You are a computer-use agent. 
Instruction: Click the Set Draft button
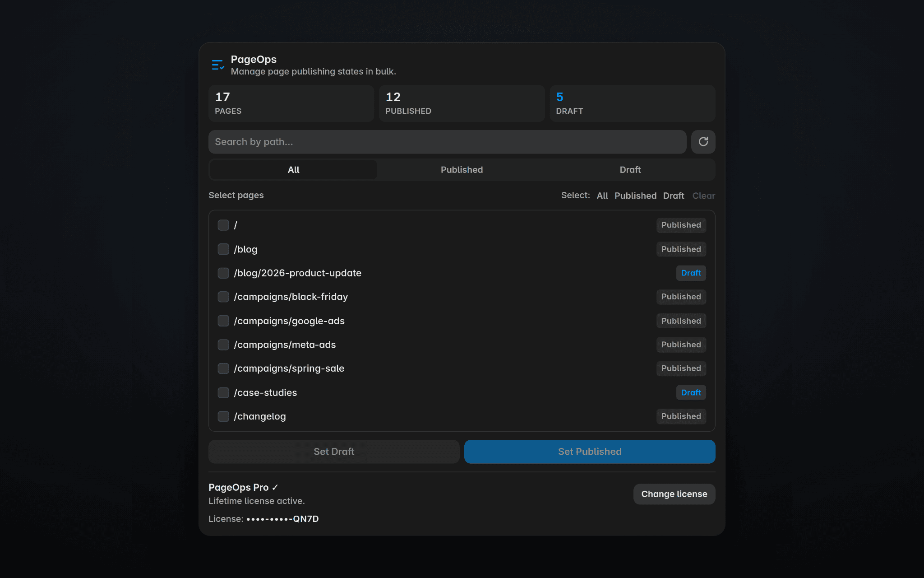334,452
